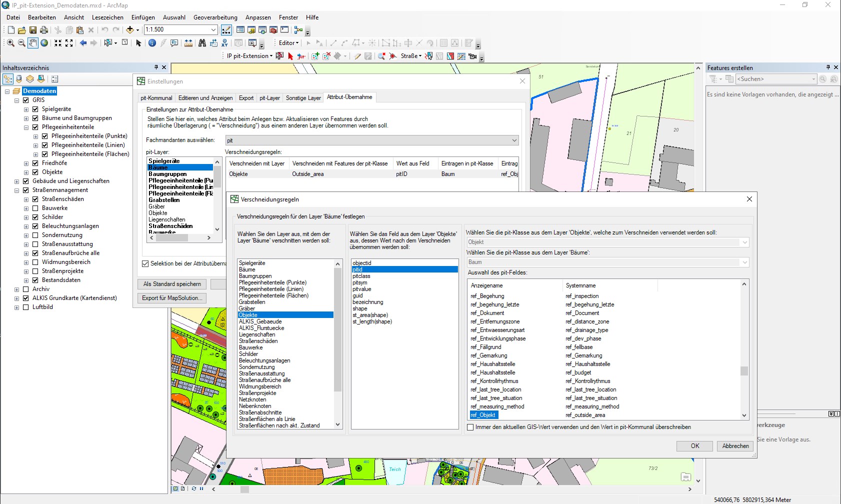
Task: Collapse the Straßenmanagement tree branch
Action: pyautogui.click(x=16, y=190)
